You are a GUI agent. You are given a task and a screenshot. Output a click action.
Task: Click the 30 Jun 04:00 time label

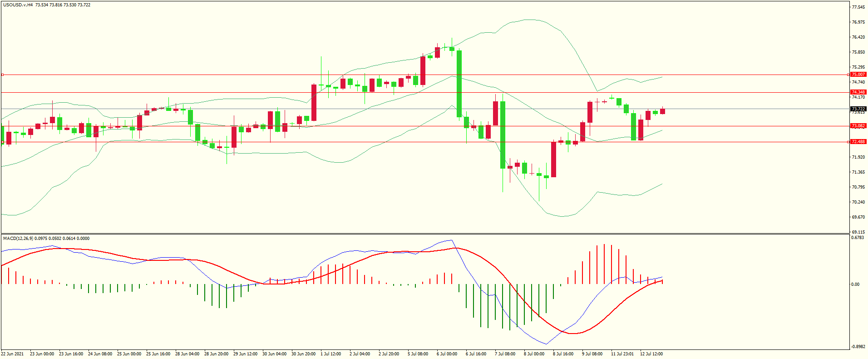point(275,354)
